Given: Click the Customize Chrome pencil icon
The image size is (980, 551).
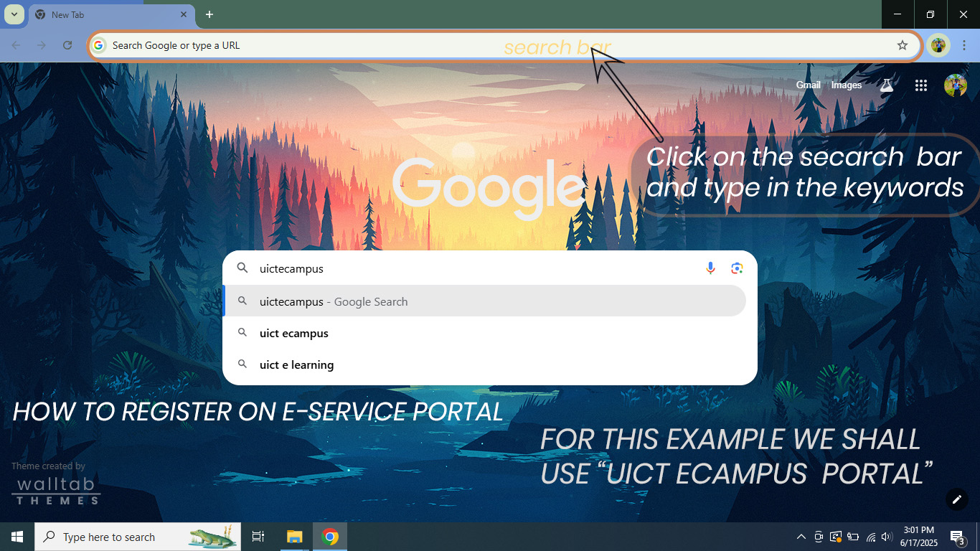Looking at the screenshot, I should pos(956,499).
